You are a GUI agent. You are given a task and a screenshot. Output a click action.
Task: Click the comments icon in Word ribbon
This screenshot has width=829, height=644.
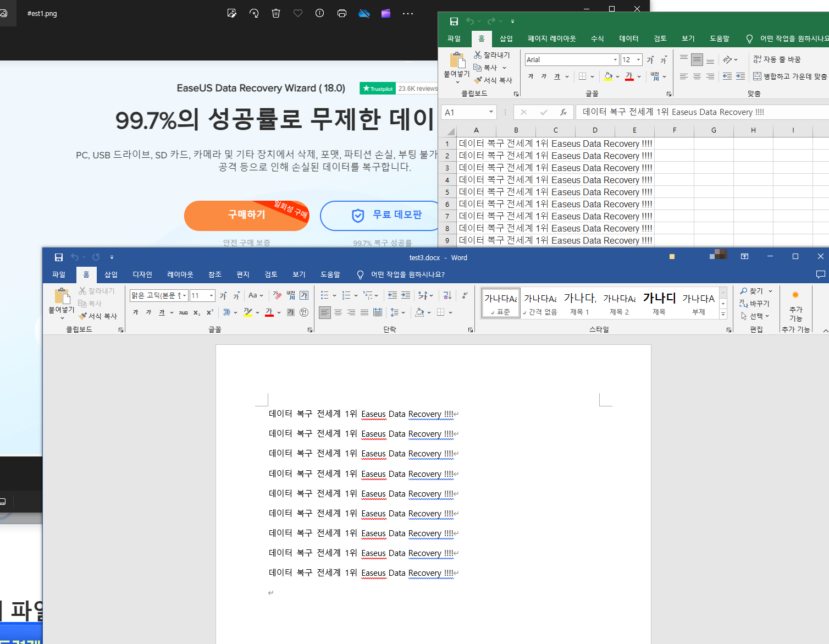pos(820,274)
